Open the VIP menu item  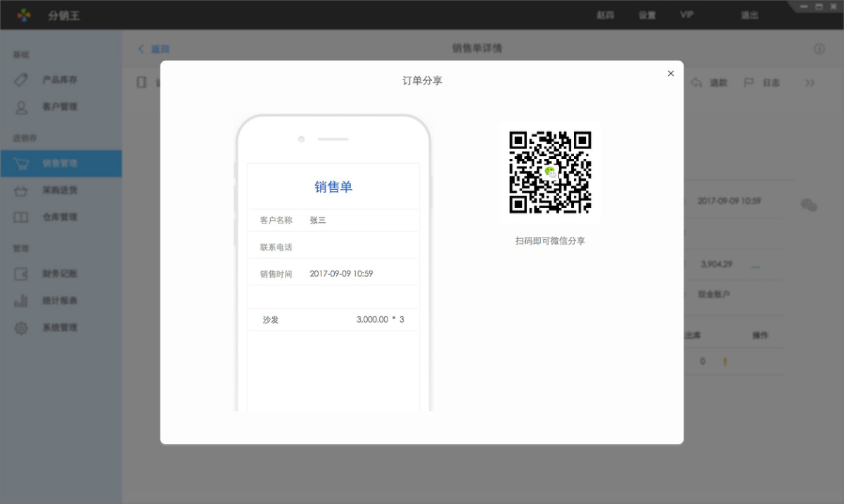pyautogui.click(x=687, y=15)
